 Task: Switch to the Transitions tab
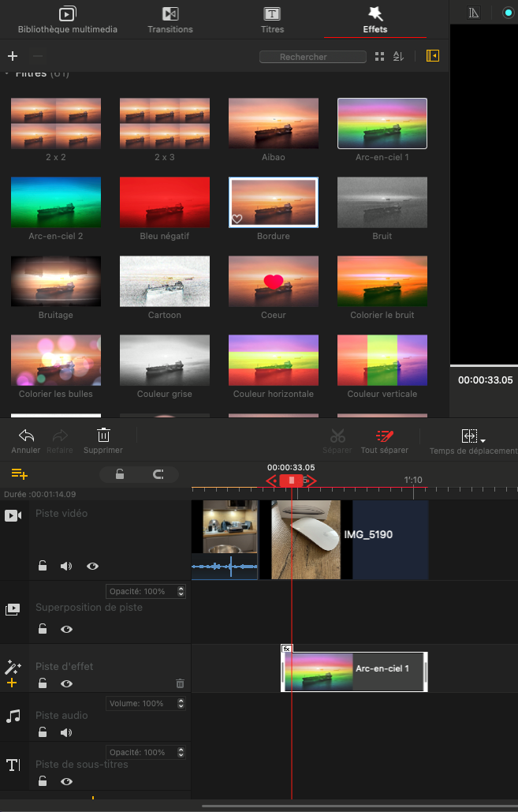pos(170,21)
